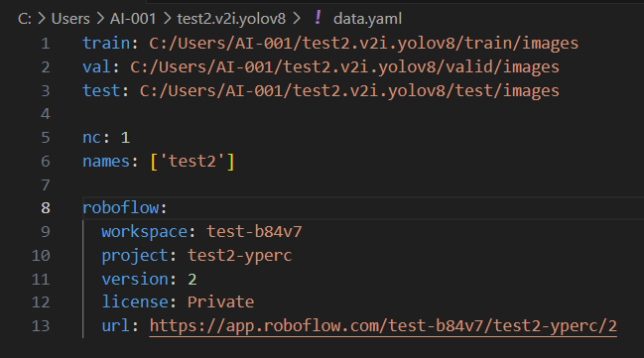Click the val images path text
Viewport: 644px width, 358px height.
point(344,66)
